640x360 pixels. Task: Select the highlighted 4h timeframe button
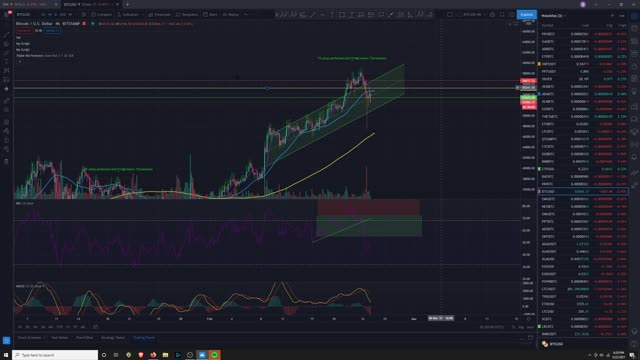[50, 15]
